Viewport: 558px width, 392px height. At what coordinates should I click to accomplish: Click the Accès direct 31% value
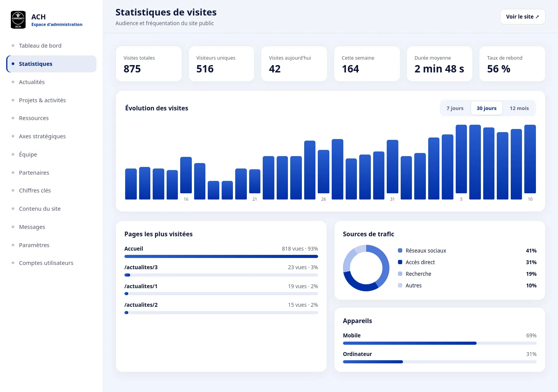tap(531, 262)
